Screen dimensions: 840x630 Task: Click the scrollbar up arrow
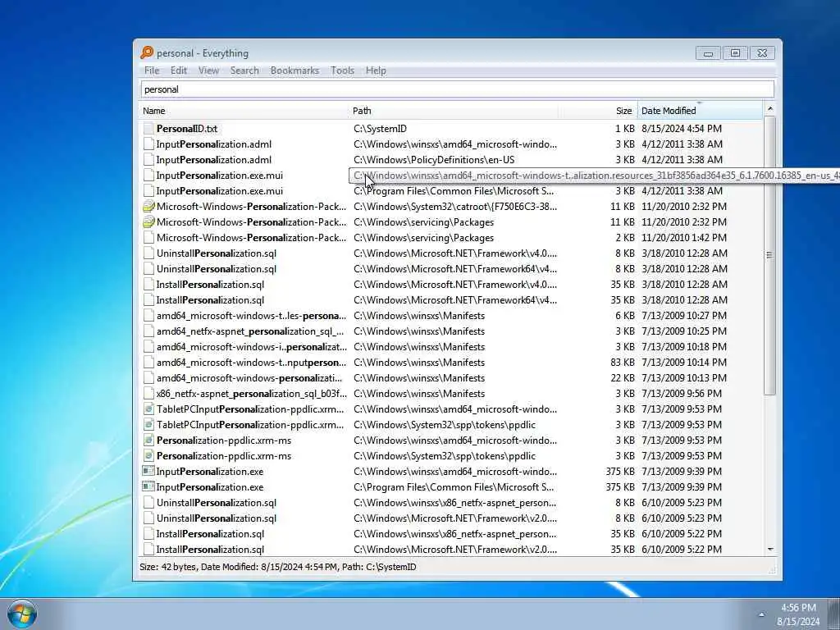click(x=769, y=109)
